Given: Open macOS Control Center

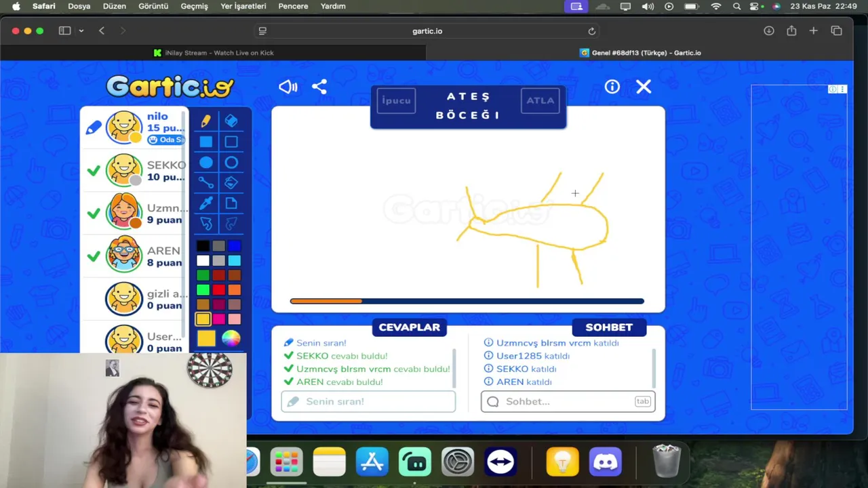Looking at the screenshot, I should tap(755, 6).
